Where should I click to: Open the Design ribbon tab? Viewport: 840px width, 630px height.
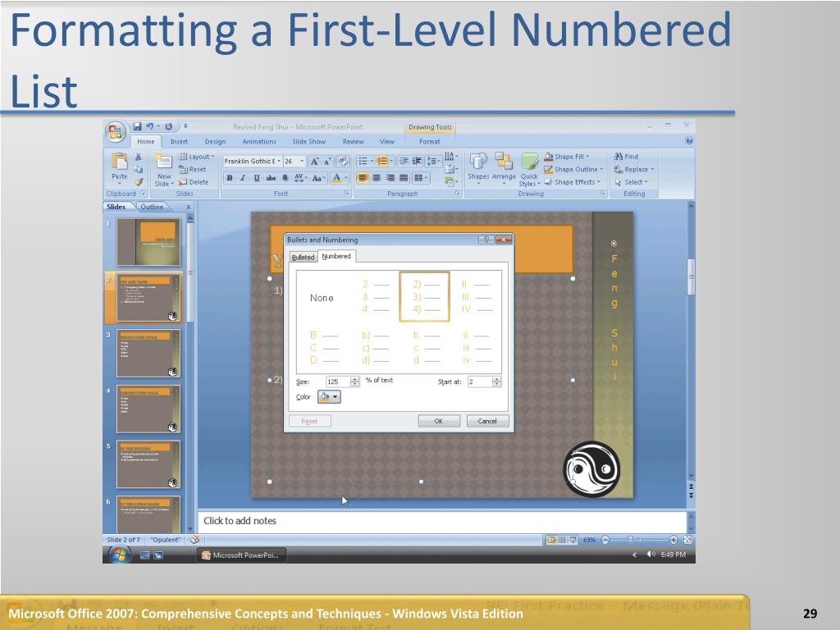tap(215, 141)
